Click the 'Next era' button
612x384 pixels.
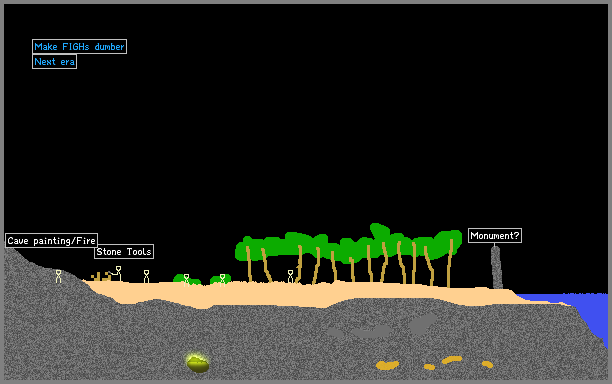point(54,62)
